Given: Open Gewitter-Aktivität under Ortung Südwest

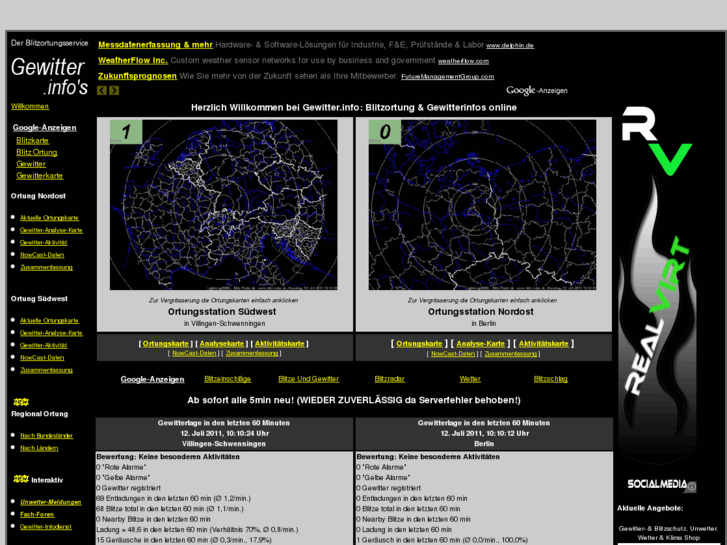Looking at the screenshot, I should coord(44,345).
